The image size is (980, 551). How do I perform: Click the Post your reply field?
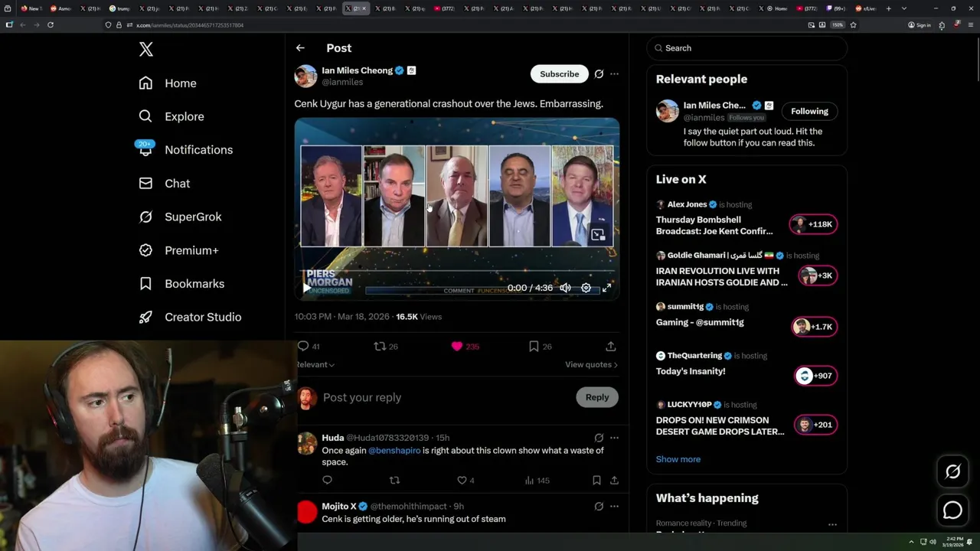(444, 398)
